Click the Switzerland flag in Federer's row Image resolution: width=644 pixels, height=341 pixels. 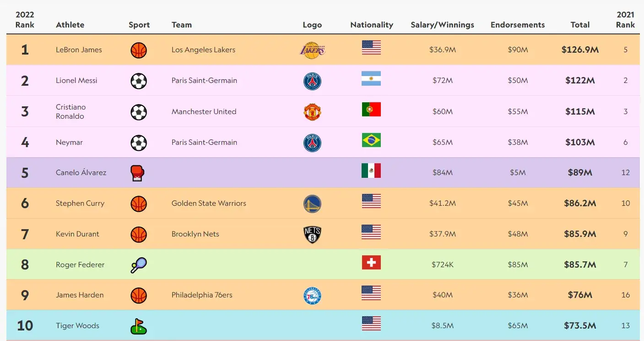click(371, 263)
